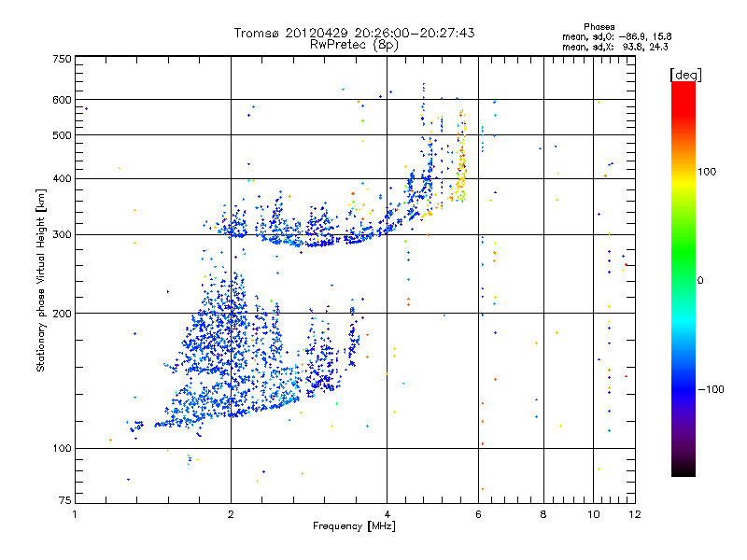Click the x-axis tick label '4'

(387, 514)
